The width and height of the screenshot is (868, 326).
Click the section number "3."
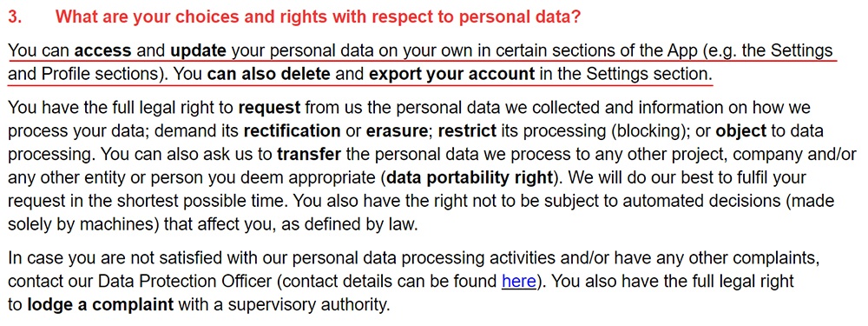point(15,17)
